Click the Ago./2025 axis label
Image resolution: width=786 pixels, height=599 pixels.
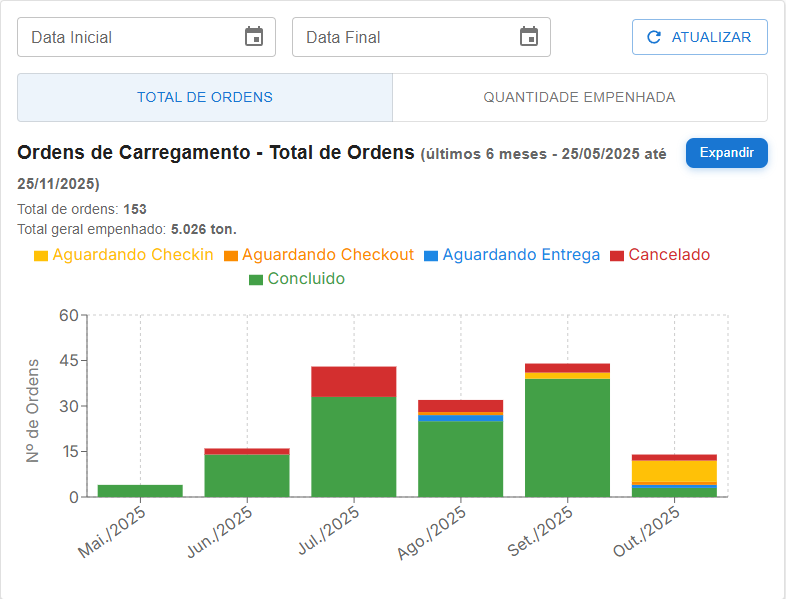(x=432, y=533)
